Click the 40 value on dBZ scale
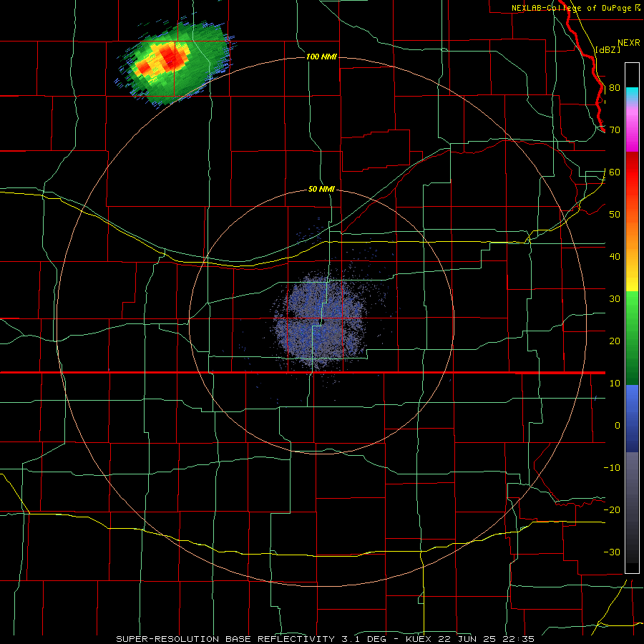 point(615,257)
